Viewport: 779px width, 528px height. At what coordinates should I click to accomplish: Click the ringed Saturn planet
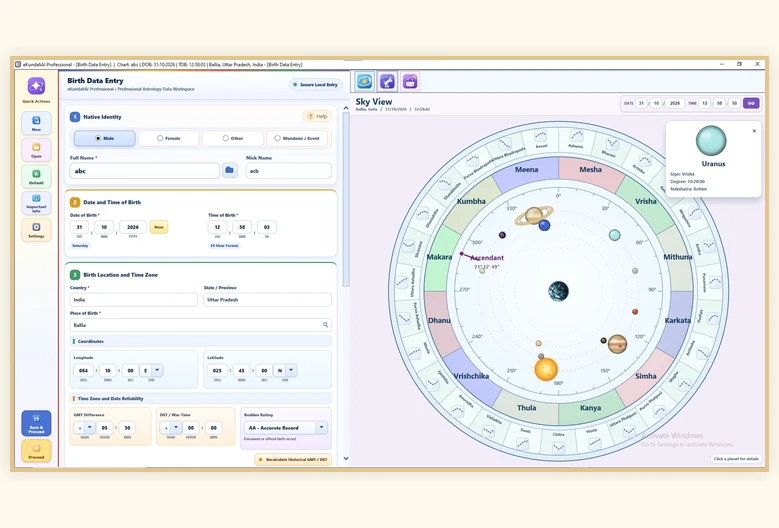534,215
